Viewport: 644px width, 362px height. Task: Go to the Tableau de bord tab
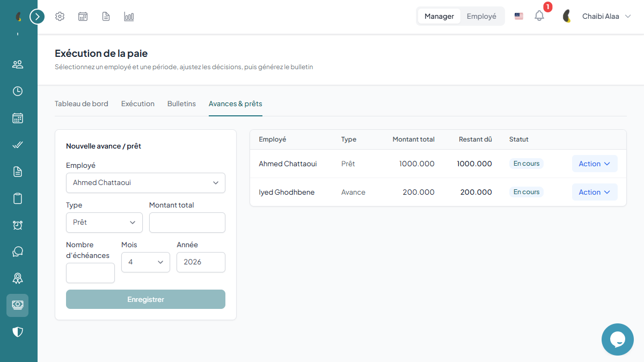point(82,104)
